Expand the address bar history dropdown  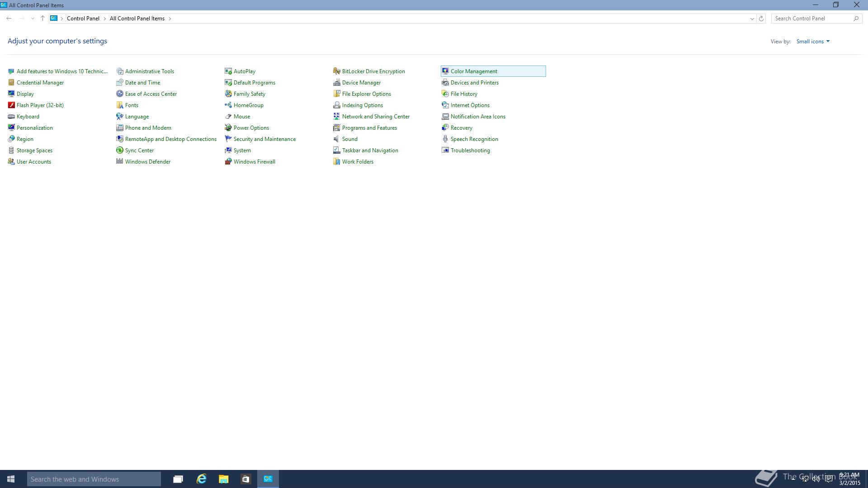point(752,19)
